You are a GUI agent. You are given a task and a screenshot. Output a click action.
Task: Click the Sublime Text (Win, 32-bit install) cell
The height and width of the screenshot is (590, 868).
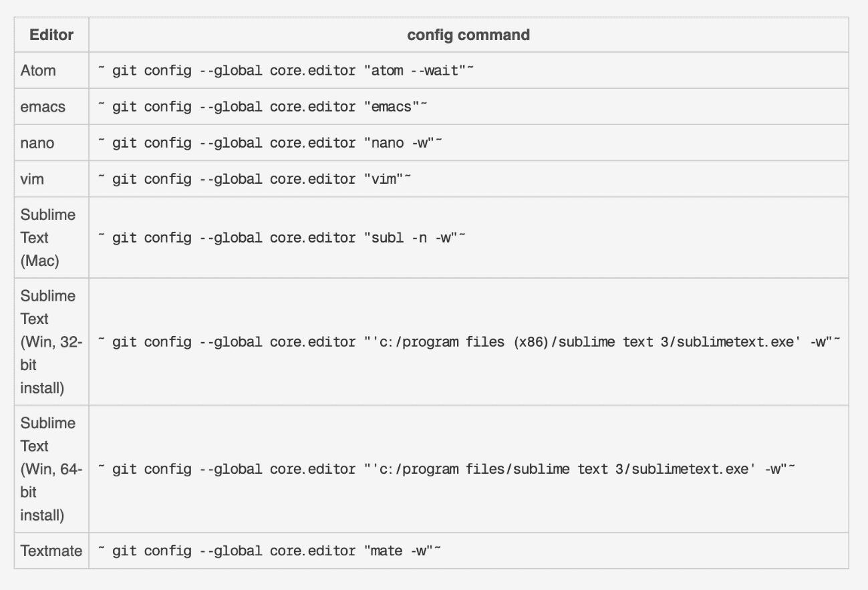tap(51, 341)
